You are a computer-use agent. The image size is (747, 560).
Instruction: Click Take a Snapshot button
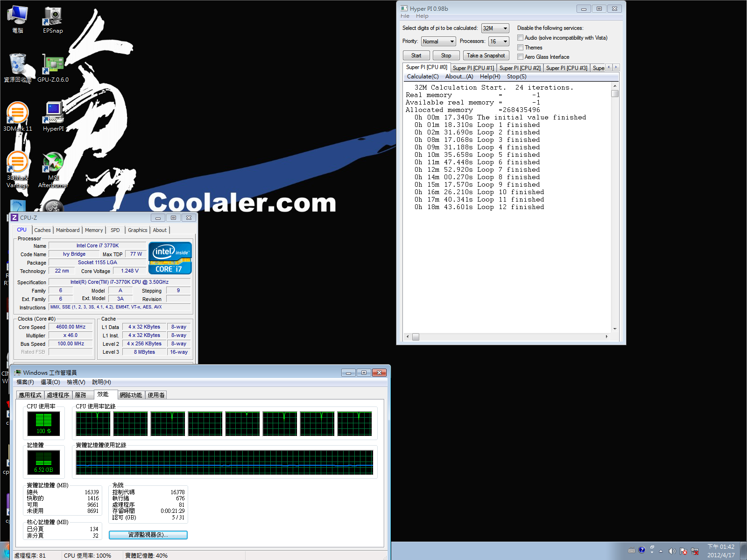(x=486, y=56)
